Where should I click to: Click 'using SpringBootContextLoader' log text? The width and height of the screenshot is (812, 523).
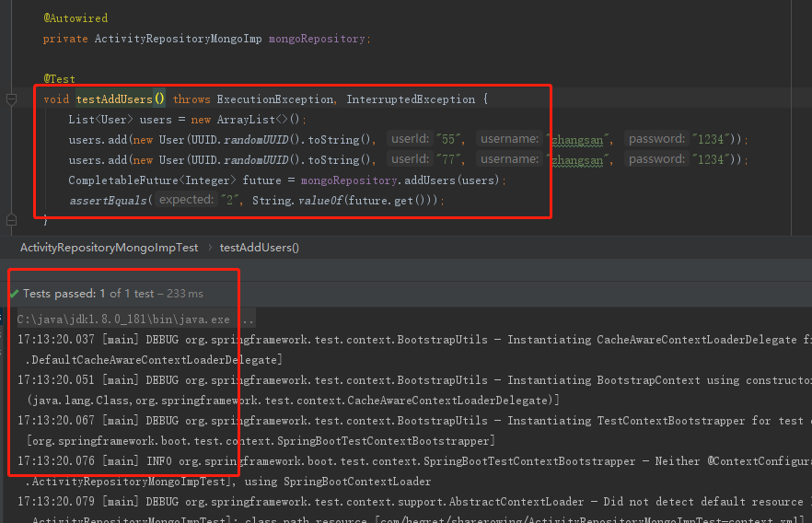coord(338,481)
